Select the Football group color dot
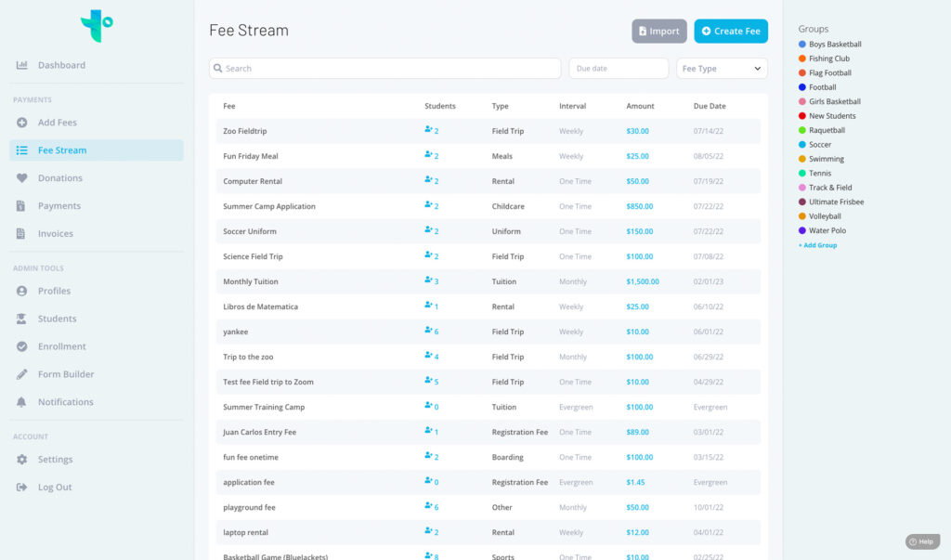Image resolution: width=951 pixels, height=560 pixels. tap(802, 87)
